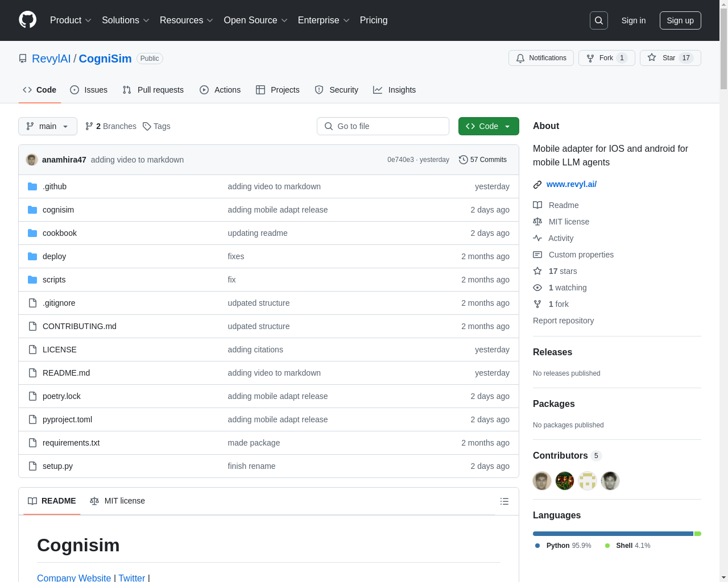Open the Issues tab
728x582 pixels.
point(89,90)
